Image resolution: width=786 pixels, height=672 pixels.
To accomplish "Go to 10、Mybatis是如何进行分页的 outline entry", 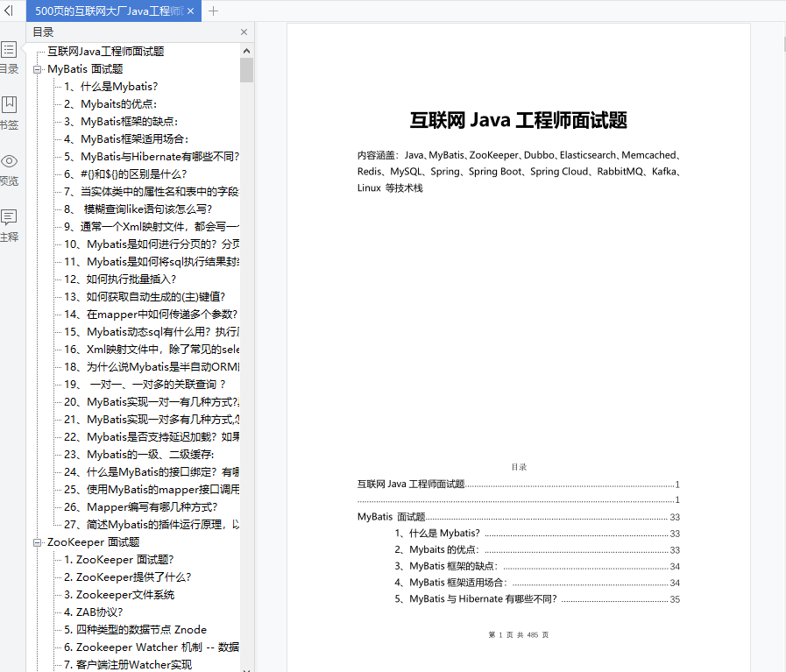I will tap(152, 244).
